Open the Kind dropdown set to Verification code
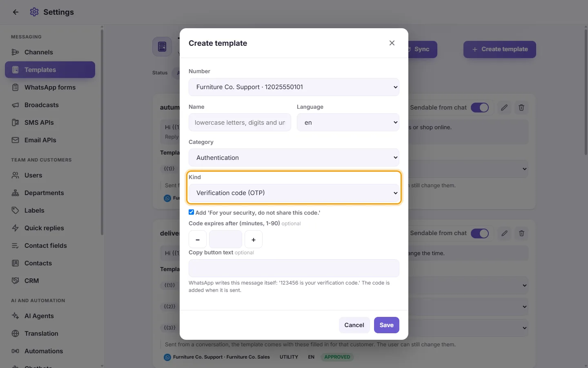 point(294,193)
